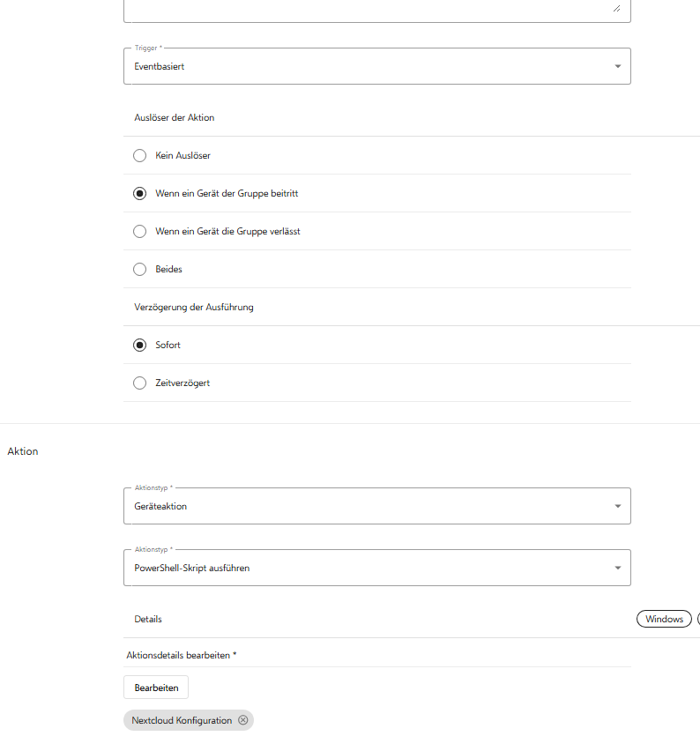700x751 pixels.
Task: Open the Trigger field set to Eventbasiert
Action: point(370,66)
